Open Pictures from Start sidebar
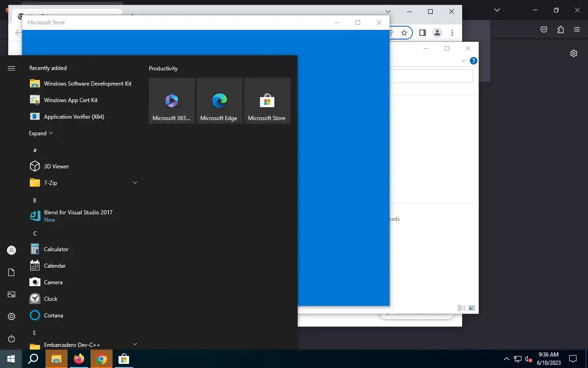This screenshot has width=588, height=368. (x=11, y=294)
